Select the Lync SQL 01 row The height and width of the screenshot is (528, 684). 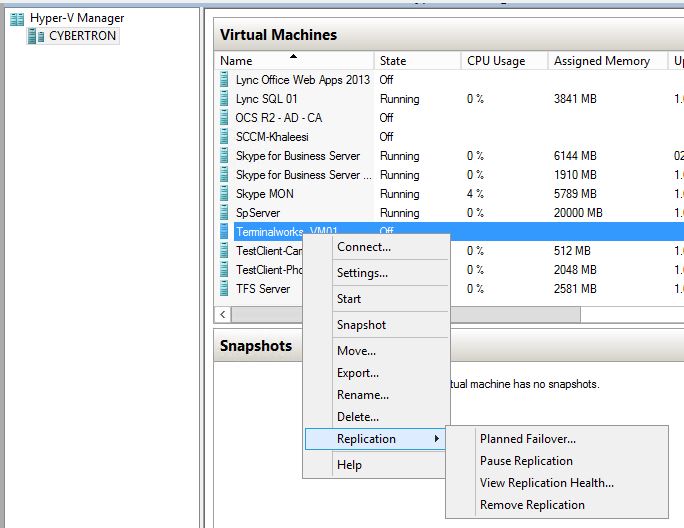449,99
